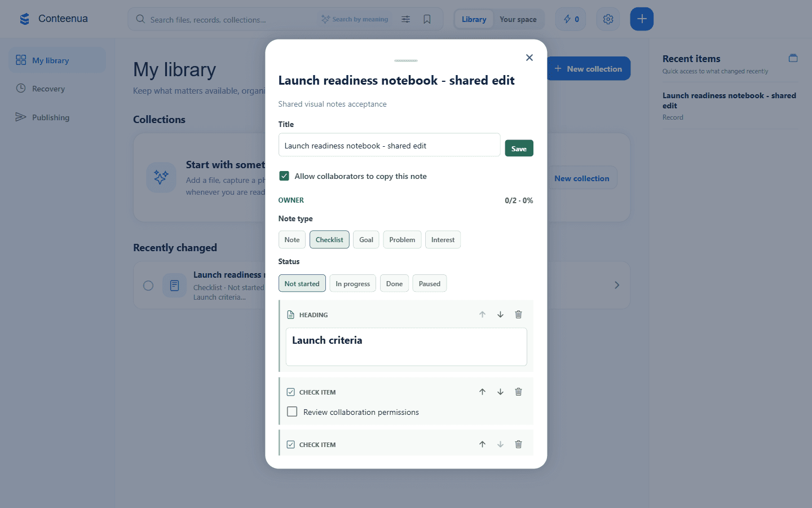Move Heading block down
Screen dimensions: 812x508
[x=500, y=314]
